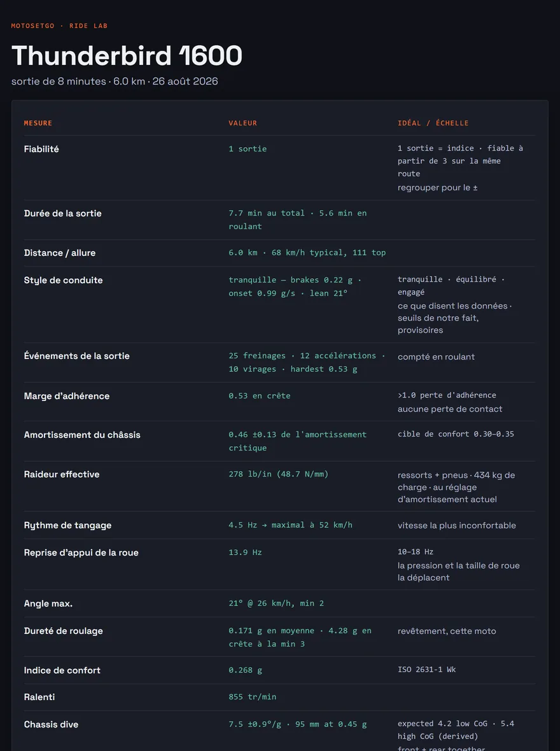Select the Ralenti label
This screenshot has height=751, width=560.
[x=39, y=697]
